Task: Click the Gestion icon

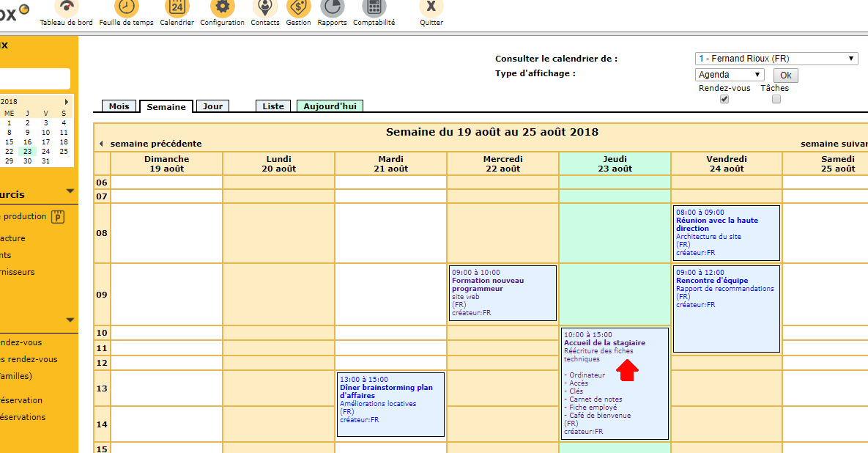Action: (298, 8)
